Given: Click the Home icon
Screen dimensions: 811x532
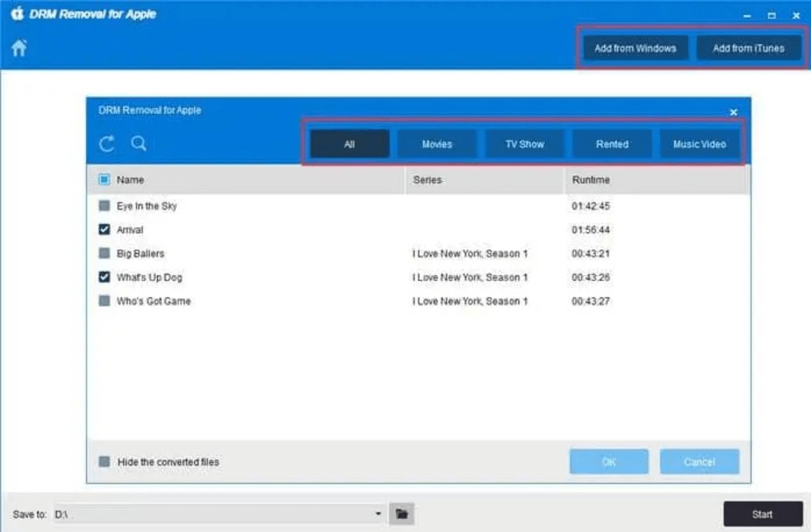Looking at the screenshot, I should point(19,48).
